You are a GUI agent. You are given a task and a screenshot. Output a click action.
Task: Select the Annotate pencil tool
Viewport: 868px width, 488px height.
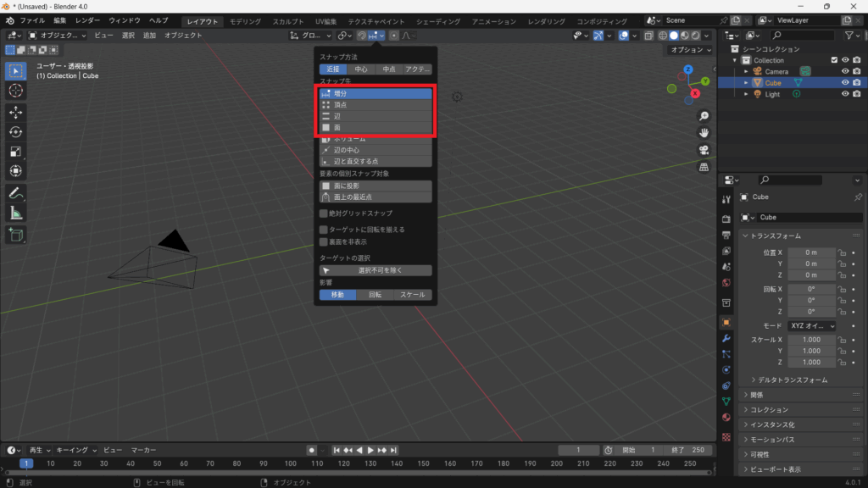[16, 193]
